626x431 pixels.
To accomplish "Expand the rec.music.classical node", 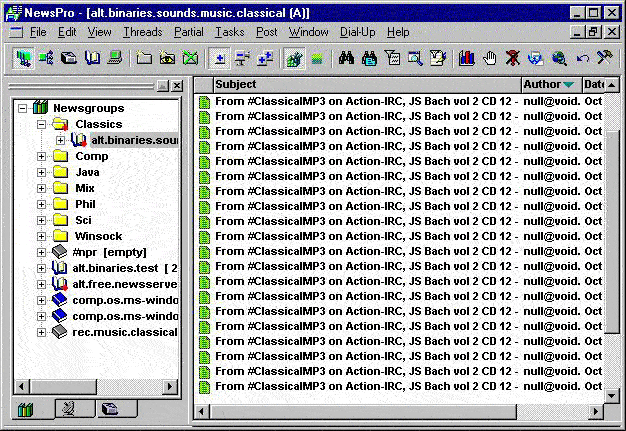I will click(x=41, y=332).
